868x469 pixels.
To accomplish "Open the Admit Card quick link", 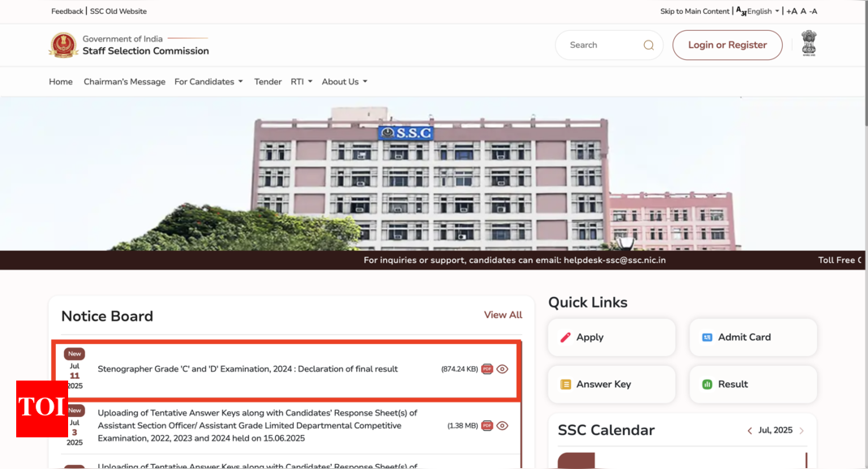I will (x=754, y=338).
